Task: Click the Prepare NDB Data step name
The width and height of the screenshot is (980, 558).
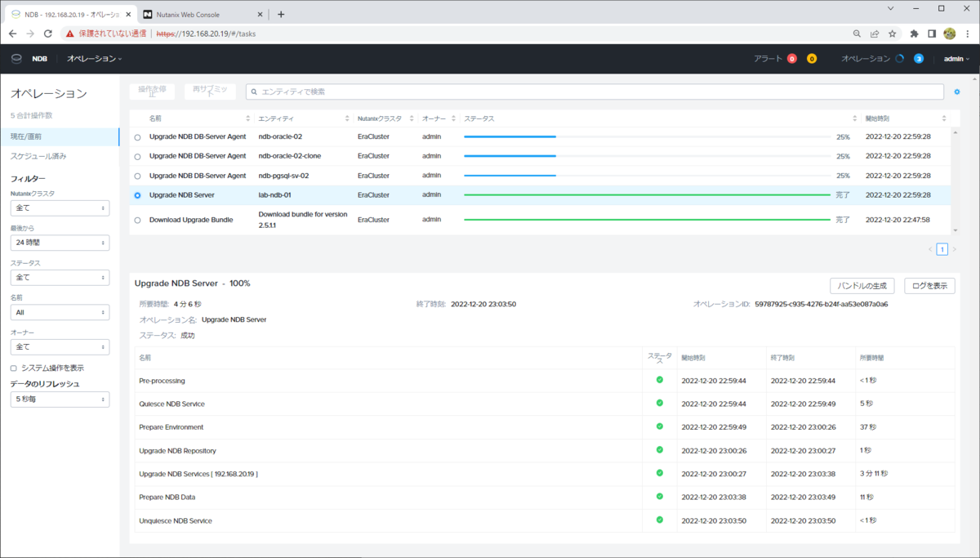Action: click(167, 497)
